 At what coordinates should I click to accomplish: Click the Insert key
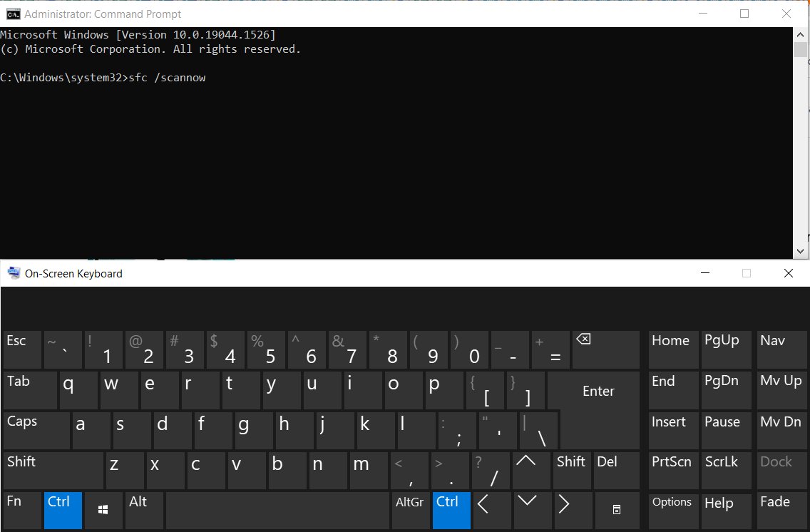pos(673,430)
